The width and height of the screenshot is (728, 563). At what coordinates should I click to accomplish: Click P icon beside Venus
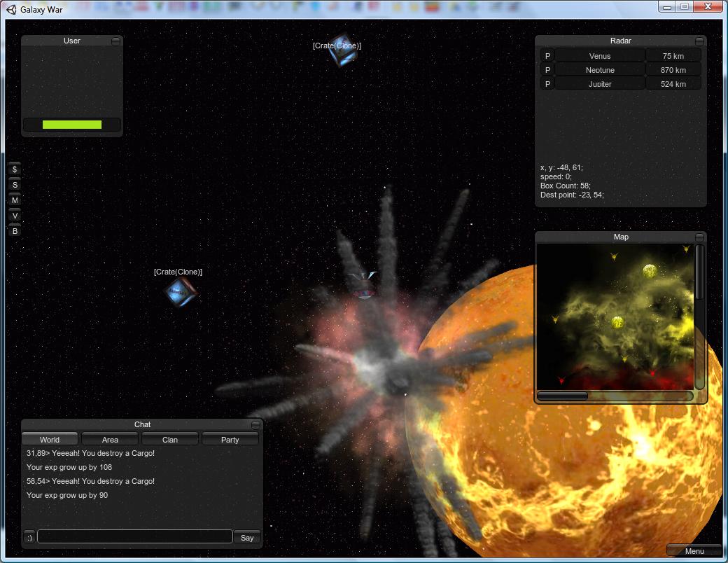tap(547, 56)
